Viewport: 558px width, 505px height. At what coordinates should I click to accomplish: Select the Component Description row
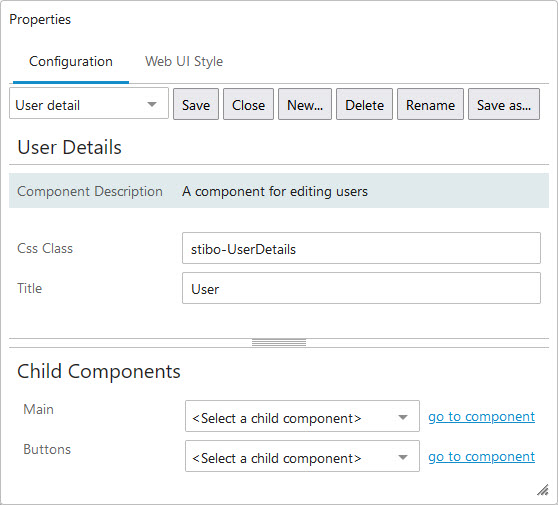coord(279,191)
